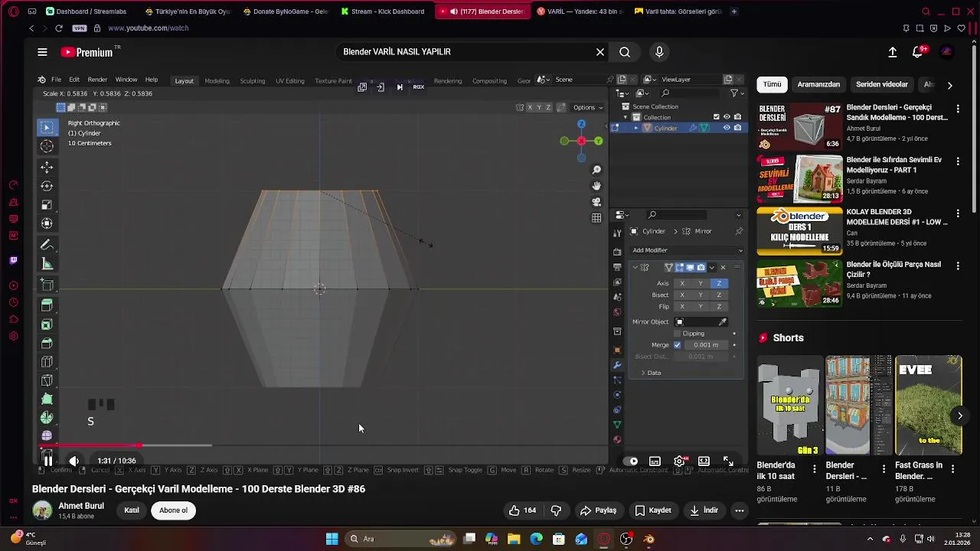Screen dimensions: 980x551
Task: Select Blender Move tool
Action: click(47, 167)
